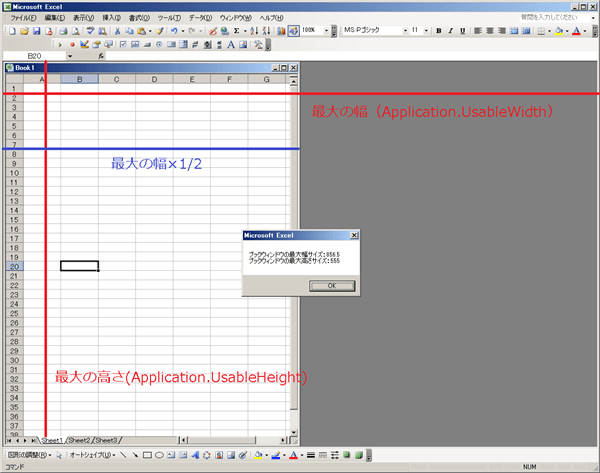Open the Chart Wizard

pos(281,31)
